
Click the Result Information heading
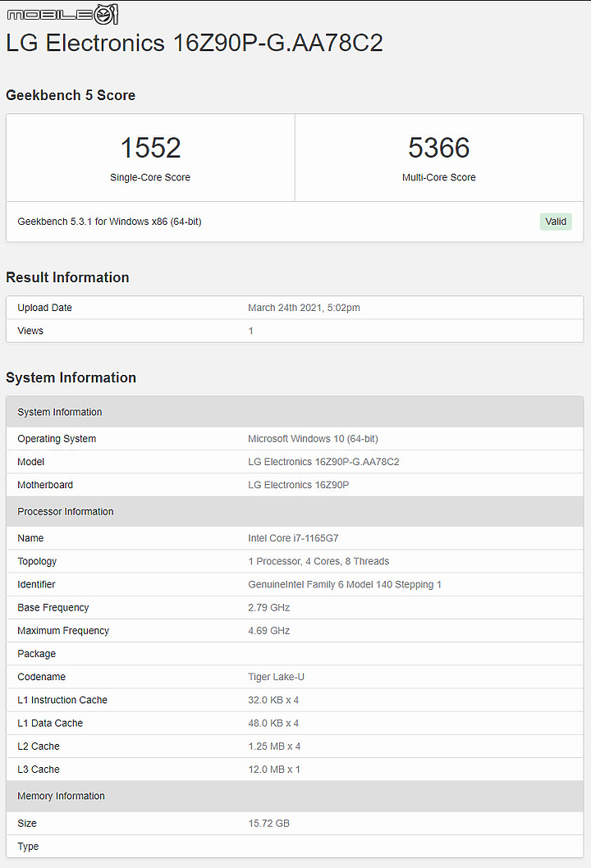pyautogui.click(x=67, y=277)
